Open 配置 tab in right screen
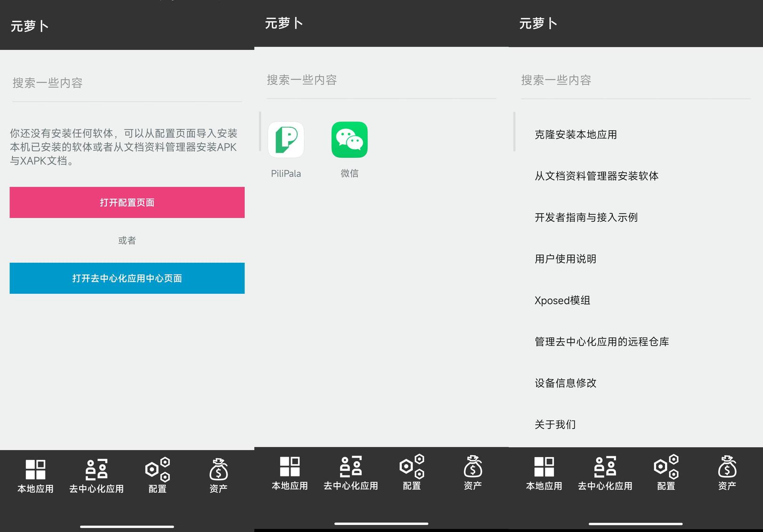 point(666,473)
